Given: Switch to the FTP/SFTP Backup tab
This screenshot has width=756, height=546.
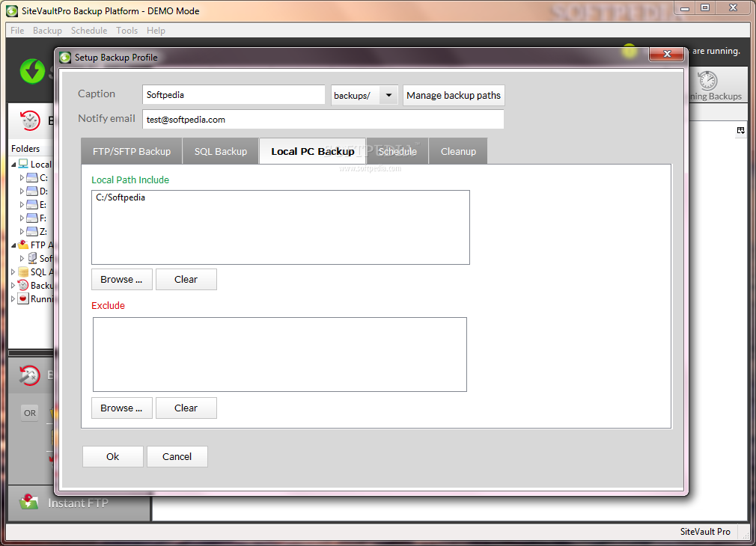Looking at the screenshot, I should click(132, 151).
